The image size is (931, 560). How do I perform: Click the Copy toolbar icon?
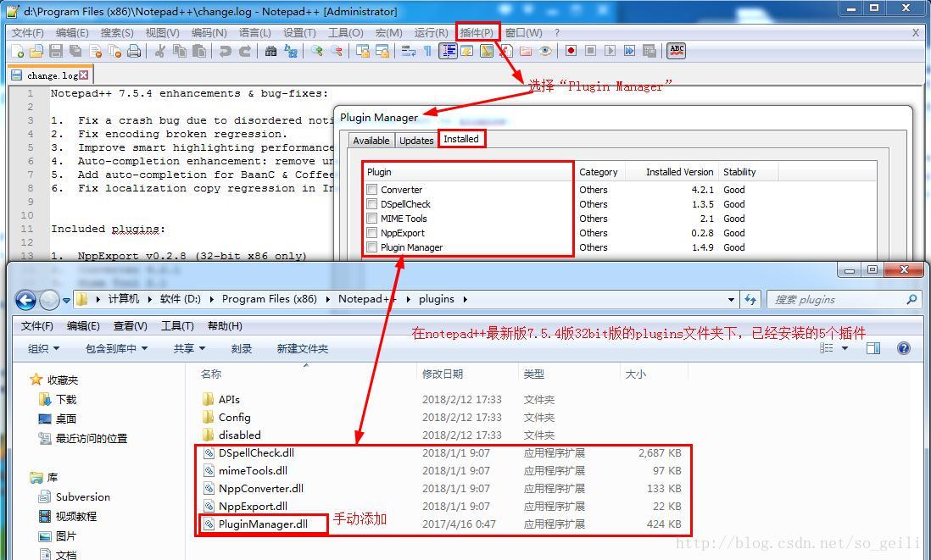point(179,51)
